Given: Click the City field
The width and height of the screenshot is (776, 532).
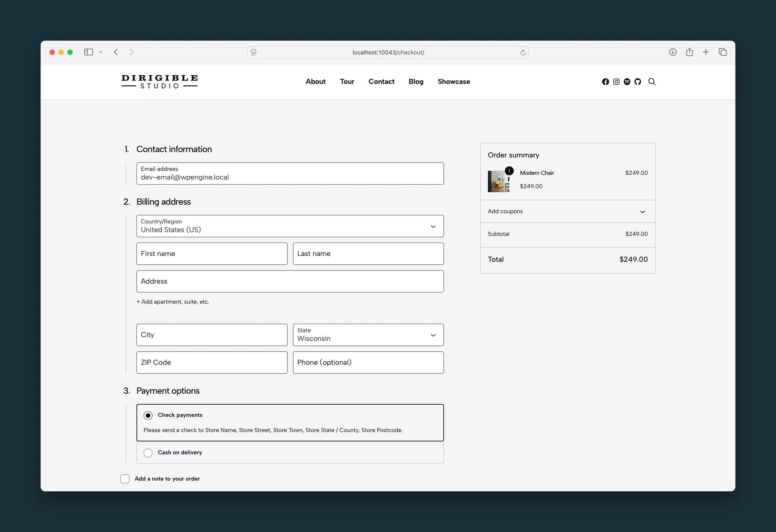Looking at the screenshot, I should (212, 335).
